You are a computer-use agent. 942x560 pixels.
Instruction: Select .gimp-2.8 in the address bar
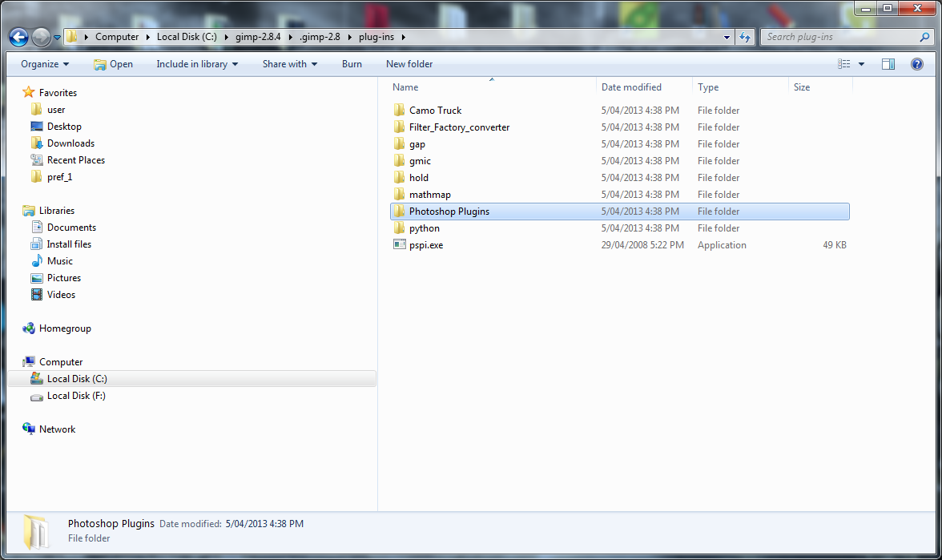[320, 37]
